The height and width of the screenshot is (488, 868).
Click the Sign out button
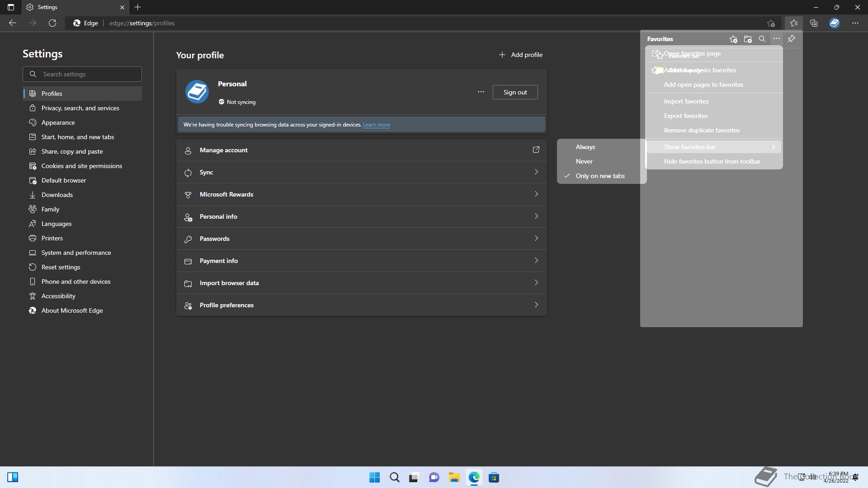pos(515,92)
